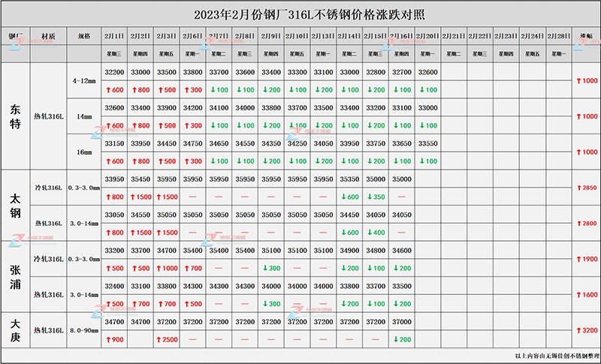
Task: Click the price '33900'
Action: point(166,108)
